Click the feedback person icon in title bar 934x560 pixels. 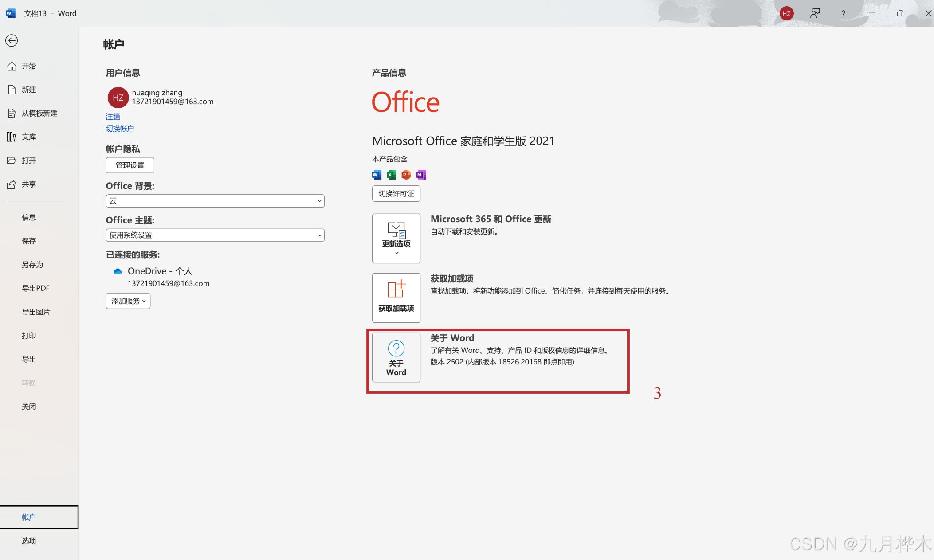815,13
